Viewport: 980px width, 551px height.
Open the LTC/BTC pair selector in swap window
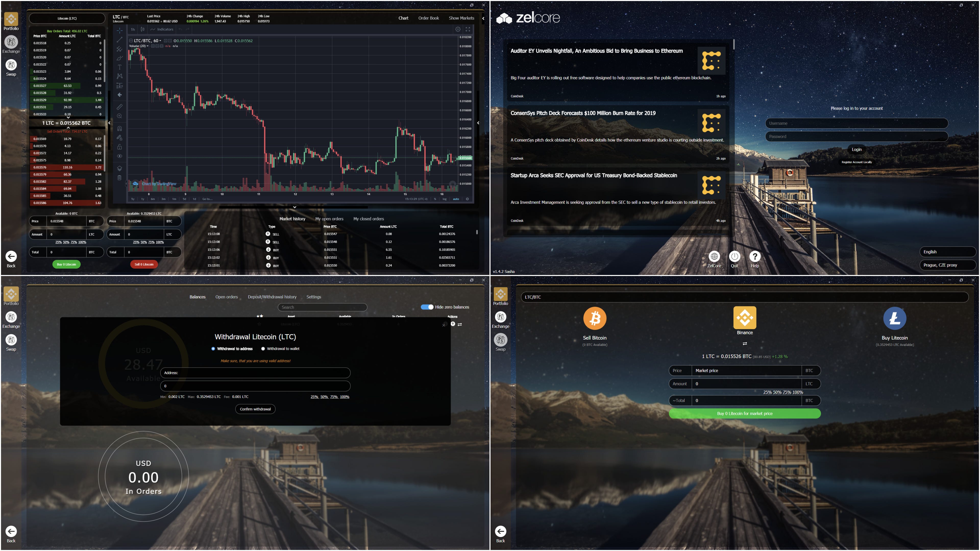pyautogui.click(x=744, y=297)
